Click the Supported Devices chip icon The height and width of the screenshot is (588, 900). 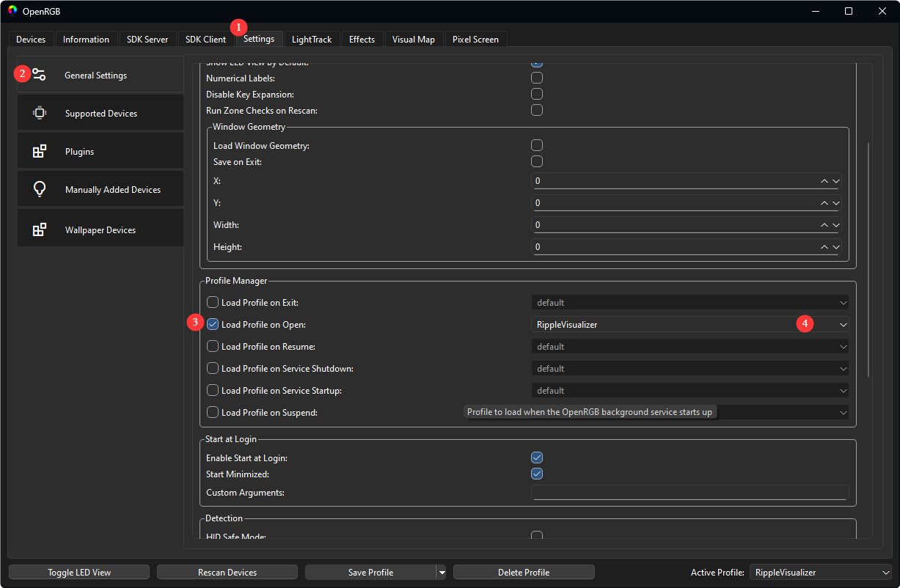[x=40, y=113]
